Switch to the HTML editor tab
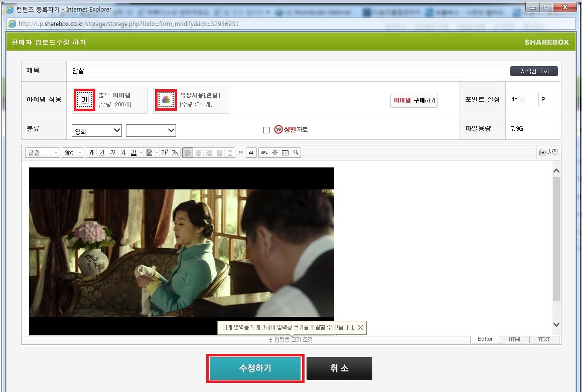This screenshot has width=582, height=392. point(515,339)
